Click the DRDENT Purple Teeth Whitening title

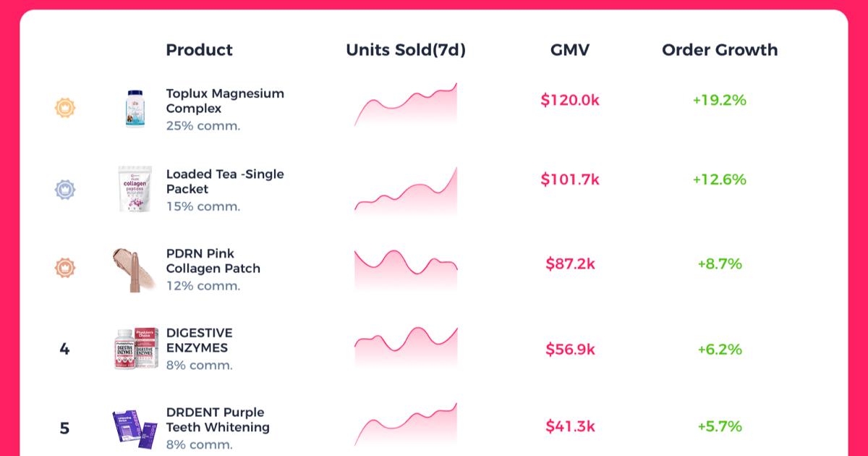tap(218, 420)
